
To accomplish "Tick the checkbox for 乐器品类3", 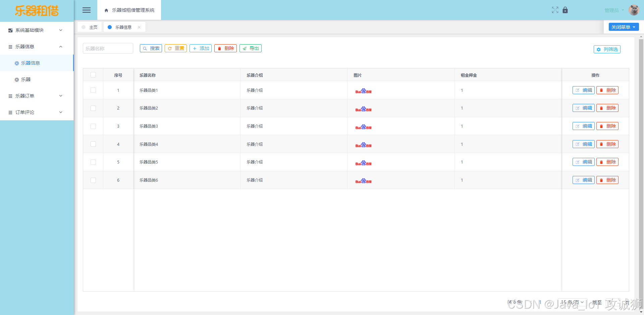I will pyautogui.click(x=93, y=126).
